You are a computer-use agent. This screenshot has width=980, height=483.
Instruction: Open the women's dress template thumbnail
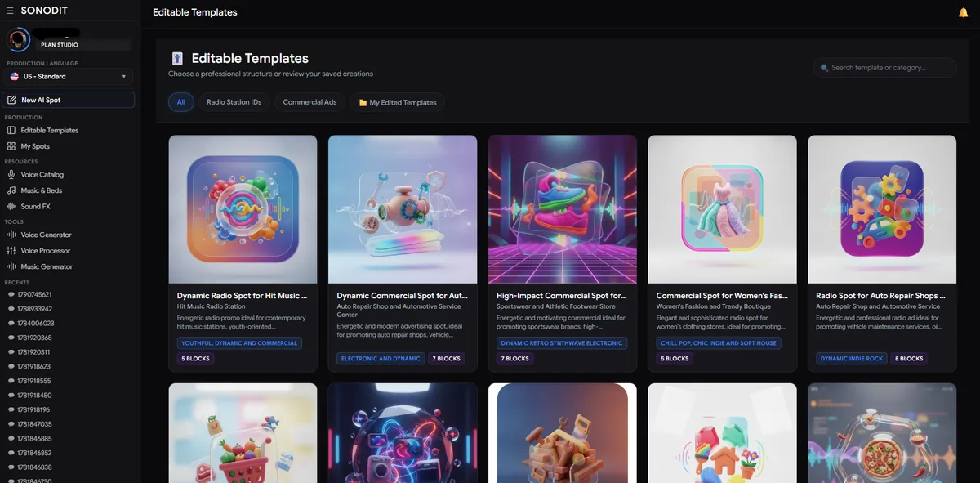click(722, 209)
